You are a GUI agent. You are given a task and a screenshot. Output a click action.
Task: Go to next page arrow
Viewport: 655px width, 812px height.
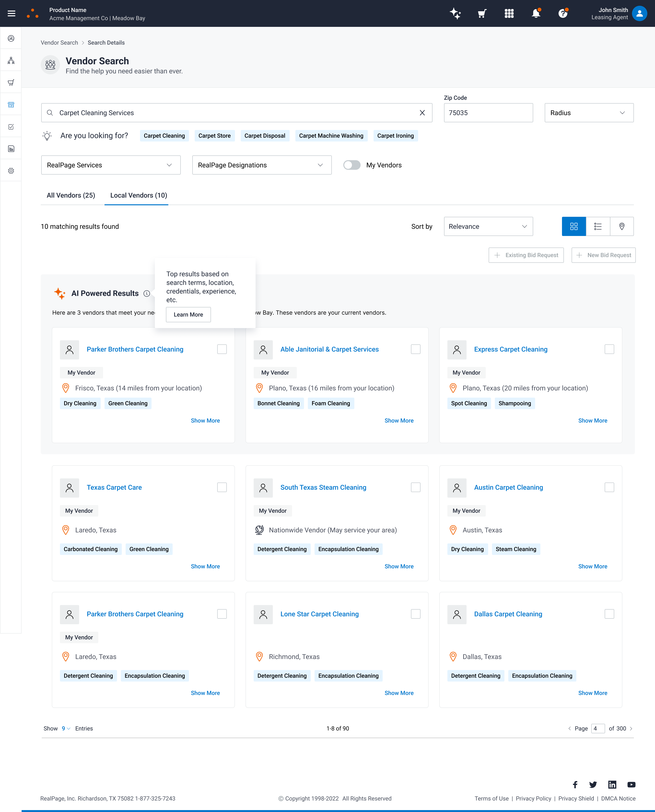point(631,729)
